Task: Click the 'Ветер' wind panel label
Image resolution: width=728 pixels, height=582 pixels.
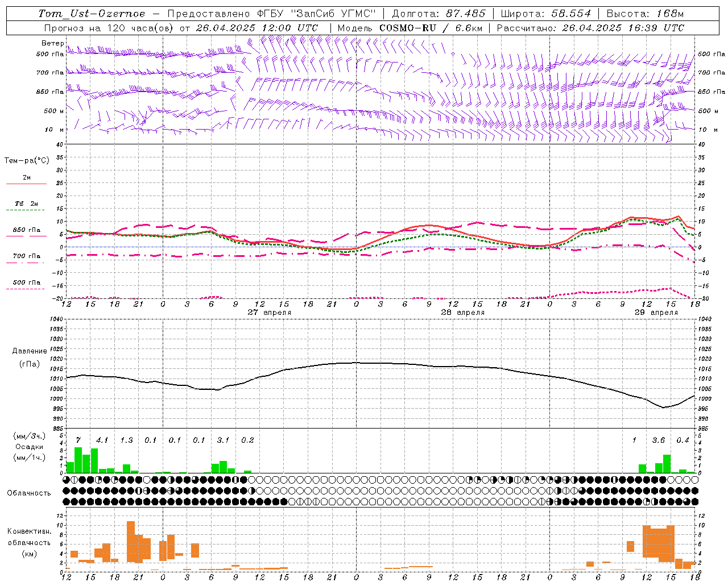Action: pos(53,43)
